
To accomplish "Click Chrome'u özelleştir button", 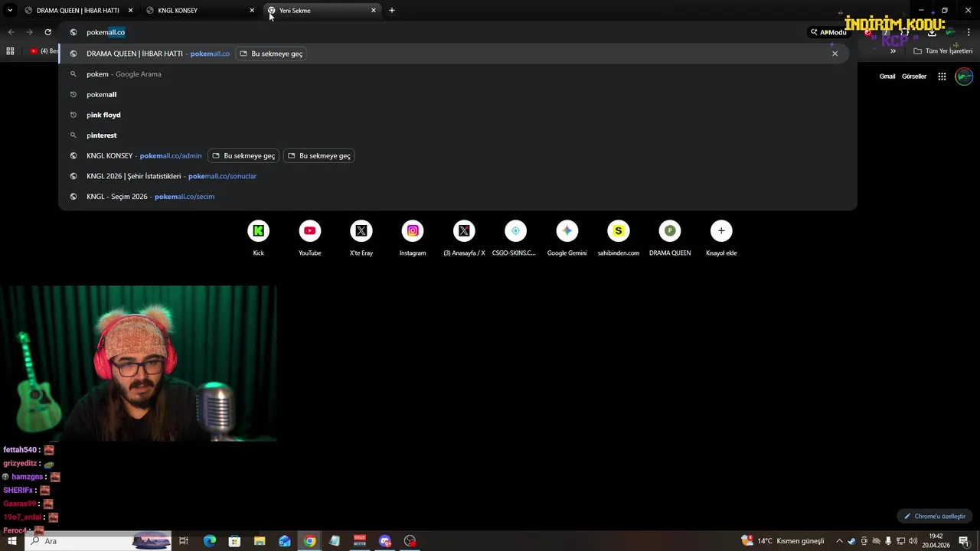I will pos(934,517).
